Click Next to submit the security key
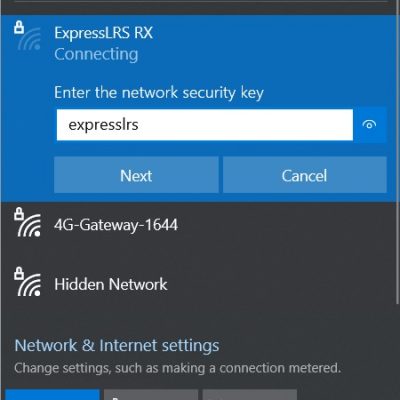Screen dimensions: 400x400 pyautogui.click(x=136, y=175)
